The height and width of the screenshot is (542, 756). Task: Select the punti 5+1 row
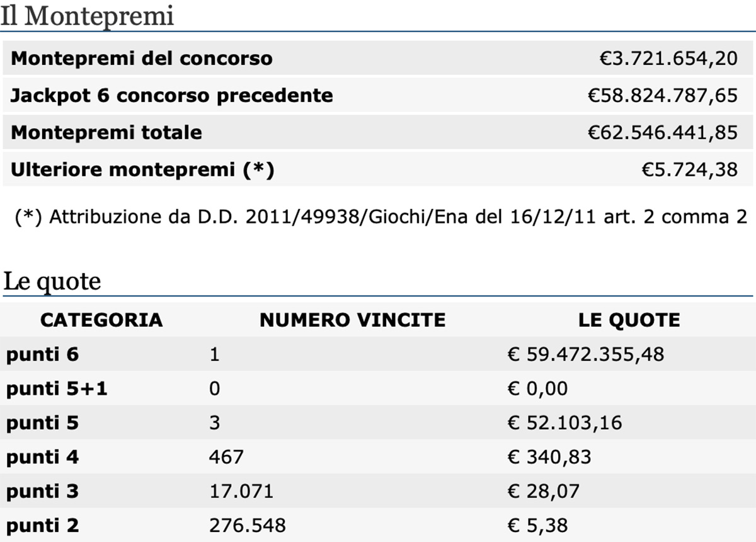pyautogui.click(x=378, y=388)
